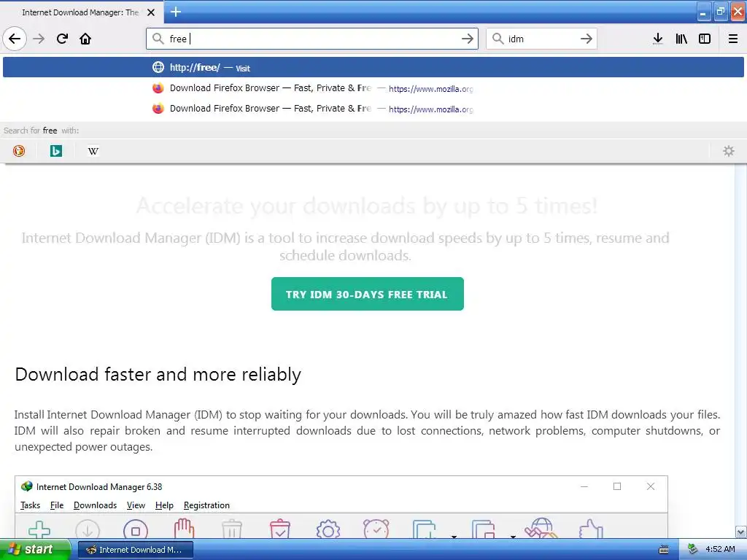Click the Internet Download M... taskbar button

coord(135,550)
